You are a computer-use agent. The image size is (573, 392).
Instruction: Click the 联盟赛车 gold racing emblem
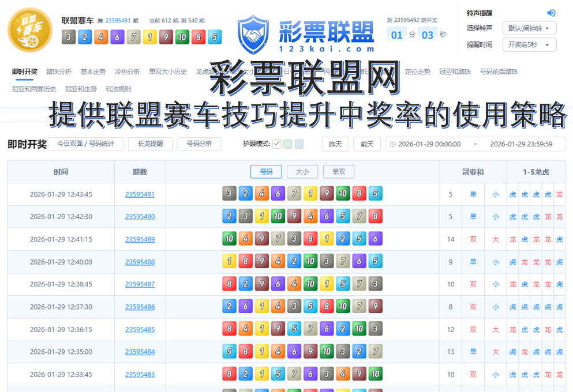[29, 29]
